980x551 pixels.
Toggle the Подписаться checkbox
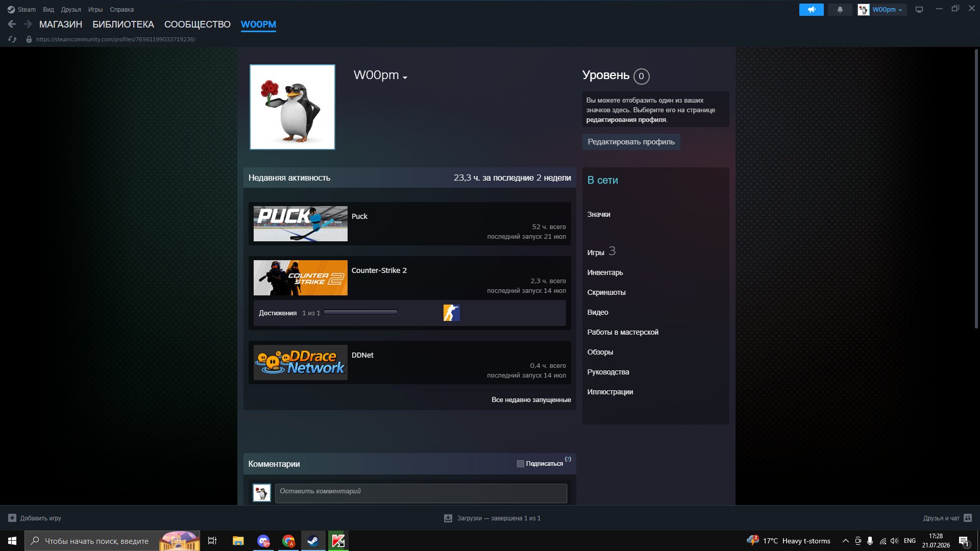click(520, 464)
